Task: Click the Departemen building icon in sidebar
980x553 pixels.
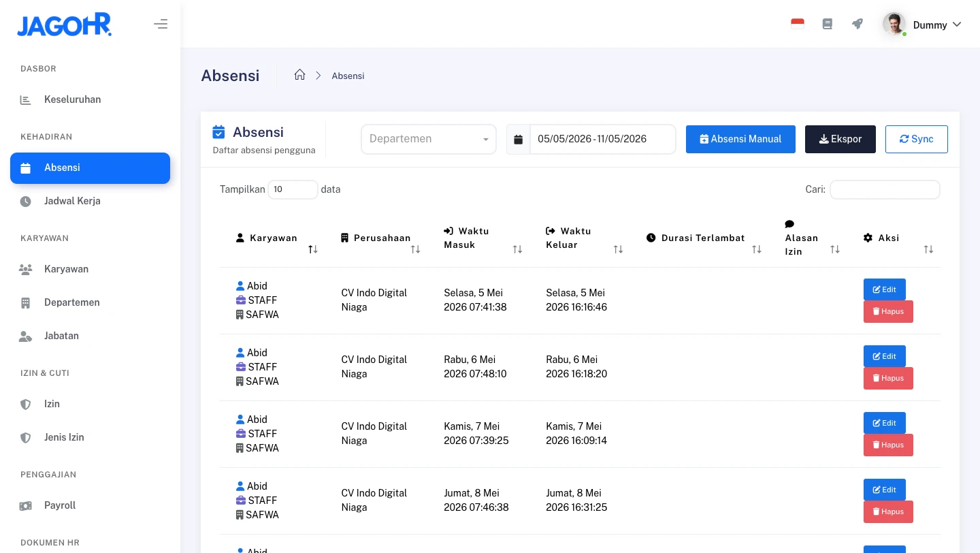Action: point(25,303)
